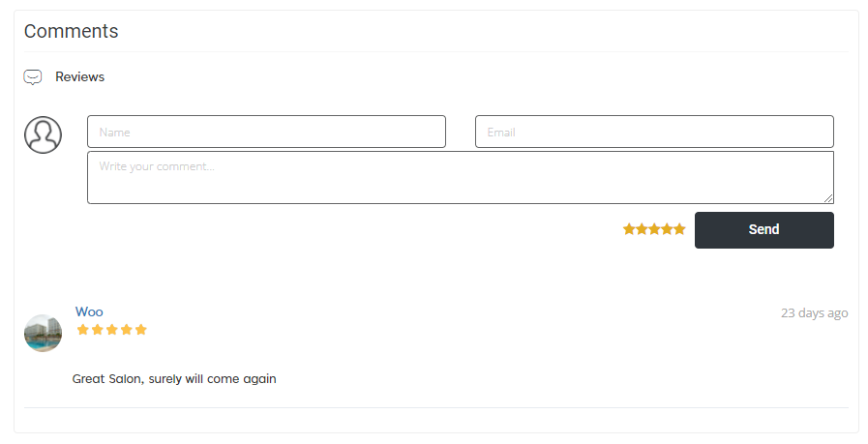The height and width of the screenshot is (444, 868).
Task: Click the last star of Woo's review
Action: 141,330
